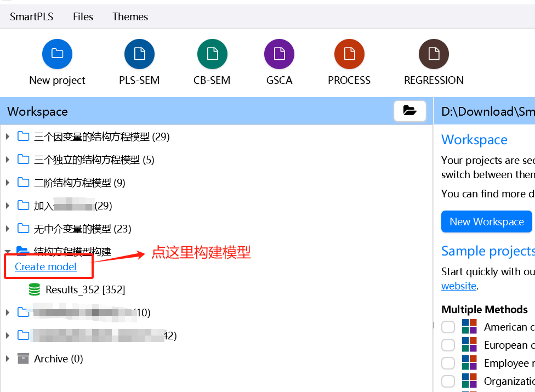Check the European sample project checkbox
535x392 pixels.
pos(448,345)
